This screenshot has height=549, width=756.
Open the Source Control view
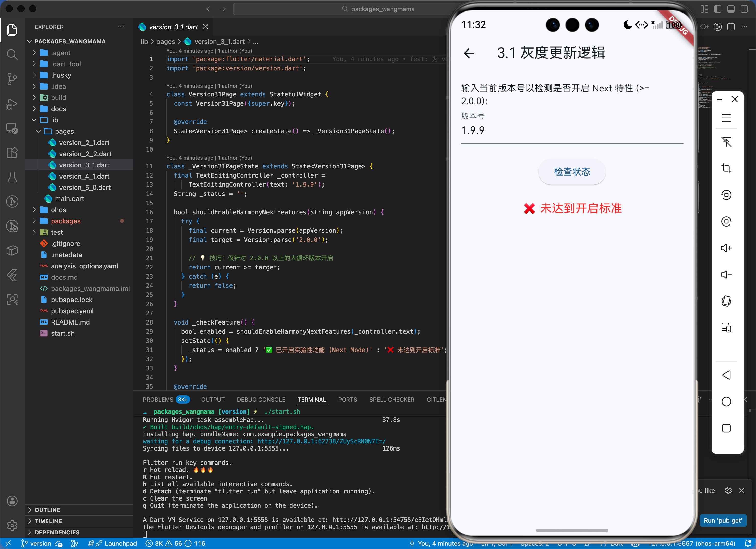pos(12,79)
